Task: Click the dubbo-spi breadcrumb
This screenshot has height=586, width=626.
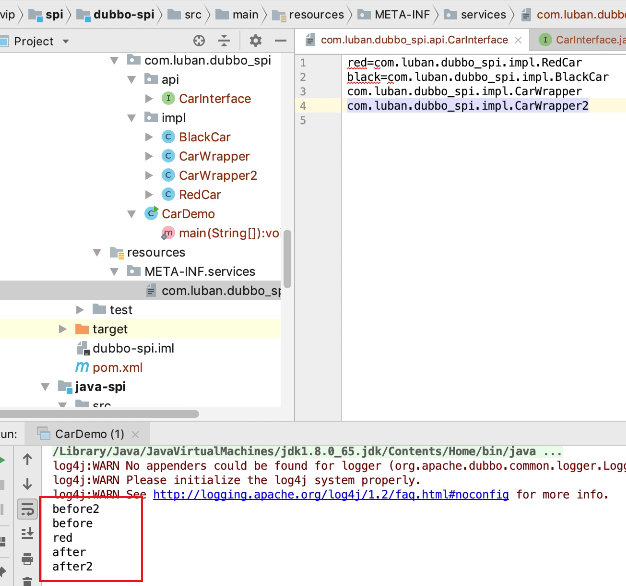Action: 124,14
